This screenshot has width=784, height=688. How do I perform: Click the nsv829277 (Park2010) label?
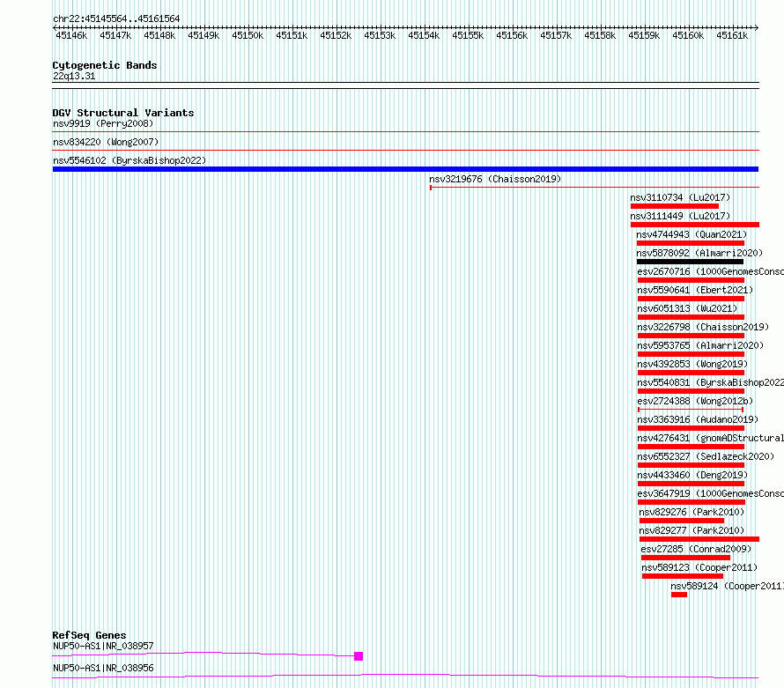[692, 530]
